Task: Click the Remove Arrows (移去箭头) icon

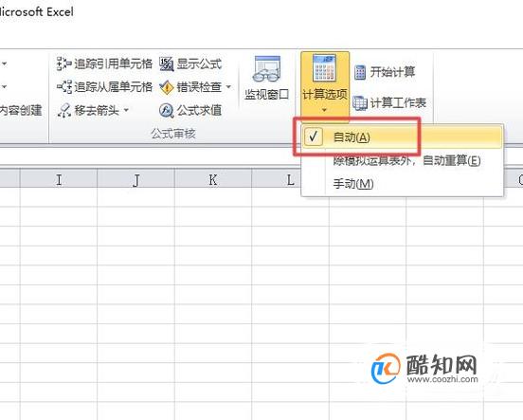Action: pyautogui.click(x=63, y=110)
